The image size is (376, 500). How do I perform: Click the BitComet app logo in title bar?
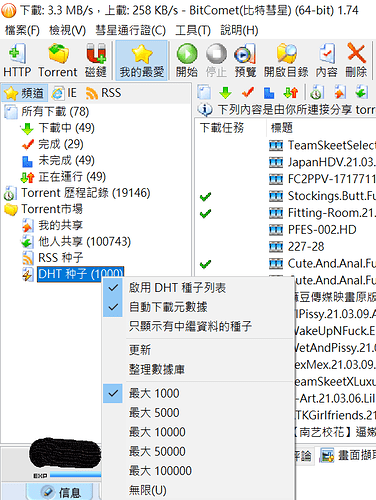click(x=8, y=10)
